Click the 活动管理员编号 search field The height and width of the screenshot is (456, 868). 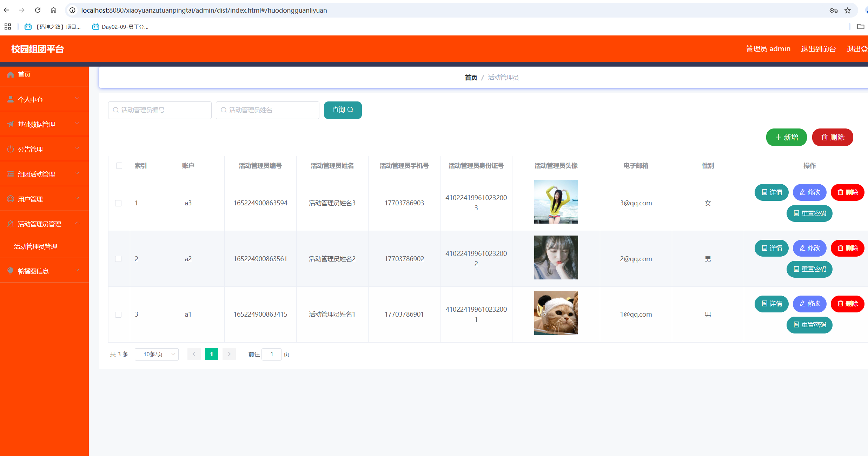(x=160, y=110)
